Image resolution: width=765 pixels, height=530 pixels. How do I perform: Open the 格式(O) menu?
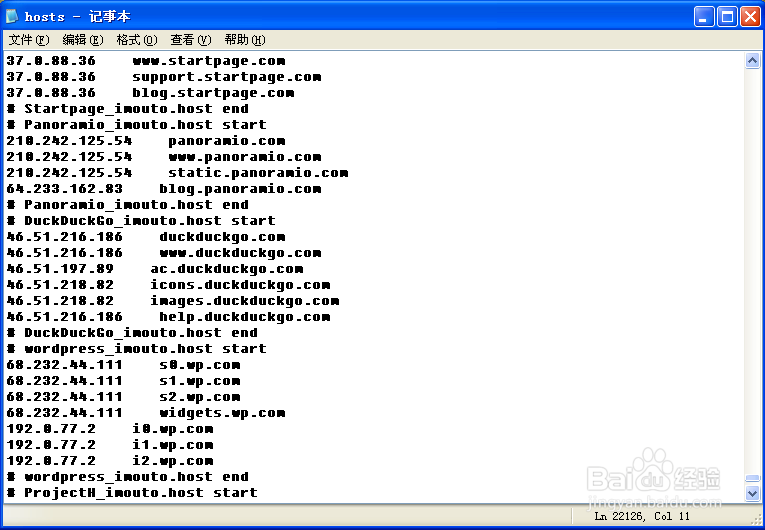click(137, 40)
